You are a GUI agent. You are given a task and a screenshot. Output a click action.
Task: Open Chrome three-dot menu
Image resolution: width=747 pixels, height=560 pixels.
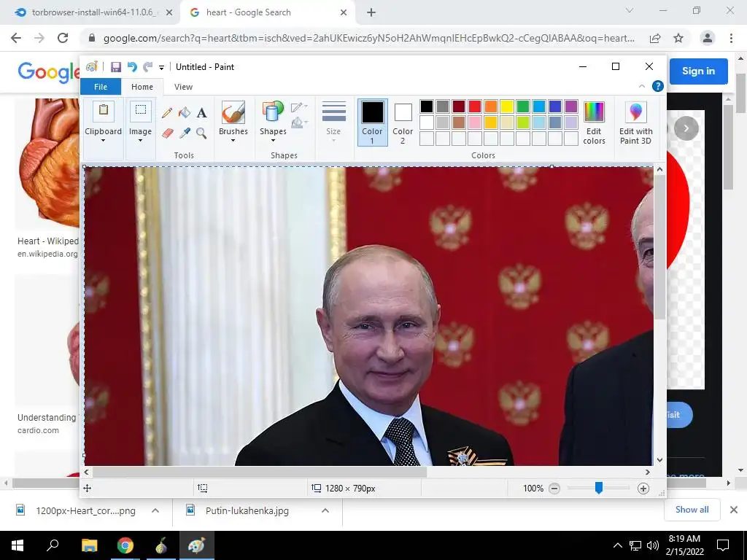tap(731, 38)
